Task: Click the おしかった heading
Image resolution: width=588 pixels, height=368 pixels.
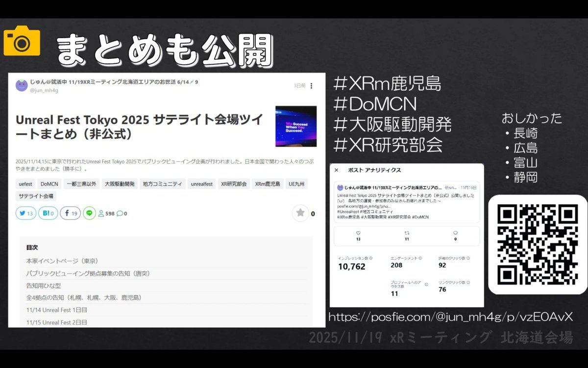Action: click(x=532, y=118)
